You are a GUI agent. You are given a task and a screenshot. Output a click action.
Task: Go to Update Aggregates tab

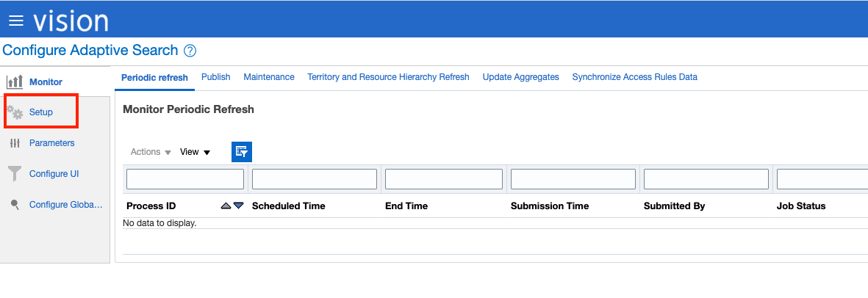520,77
